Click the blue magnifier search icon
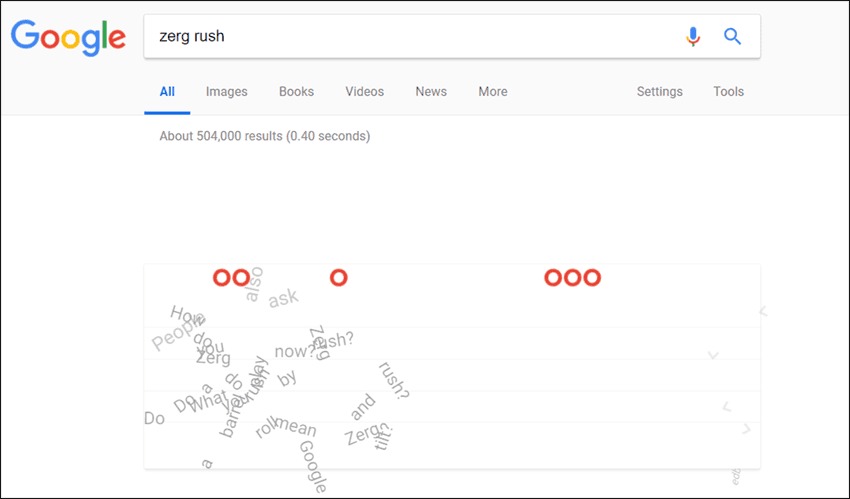This screenshot has height=499, width=850. 732,36
